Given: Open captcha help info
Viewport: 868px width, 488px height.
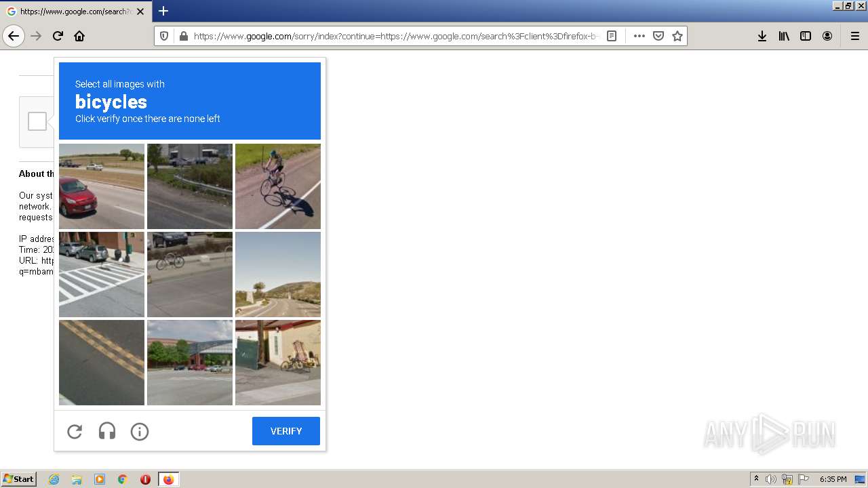Looking at the screenshot, I should coord(140,431).
